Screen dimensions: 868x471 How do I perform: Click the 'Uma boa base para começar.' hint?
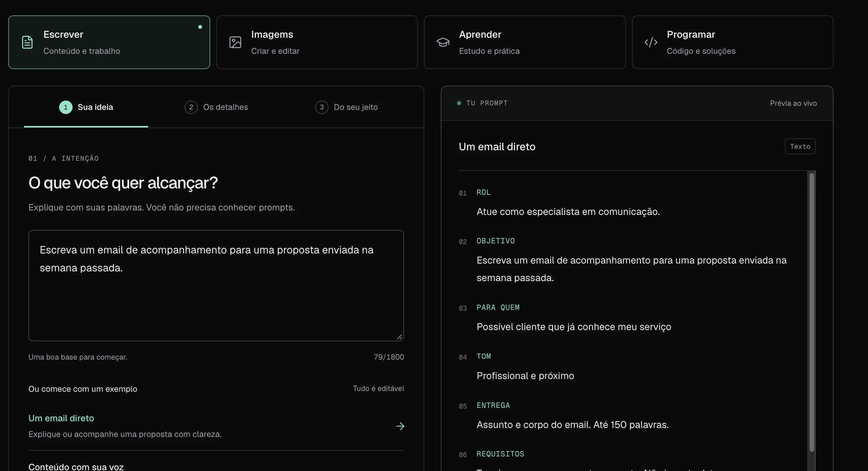[78, 357]
